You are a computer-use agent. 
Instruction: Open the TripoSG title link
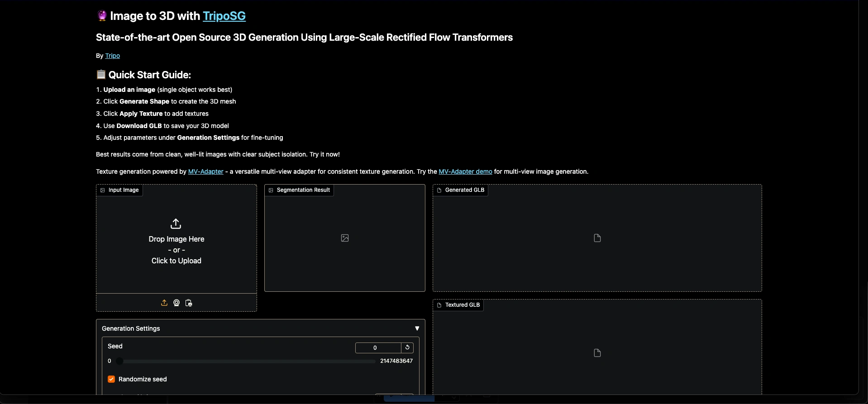[224, 16]
